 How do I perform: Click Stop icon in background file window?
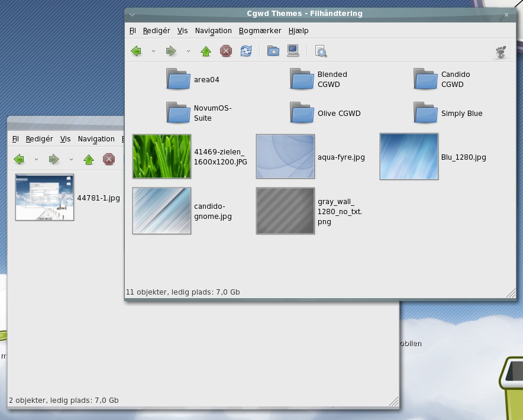tap(109, 160)
